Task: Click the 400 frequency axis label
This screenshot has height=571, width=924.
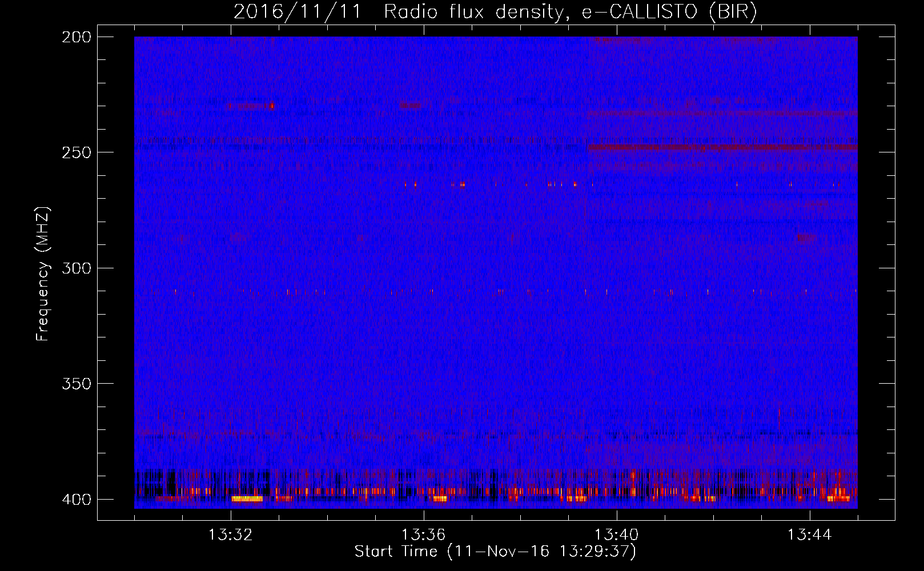Action: (77, 500)
